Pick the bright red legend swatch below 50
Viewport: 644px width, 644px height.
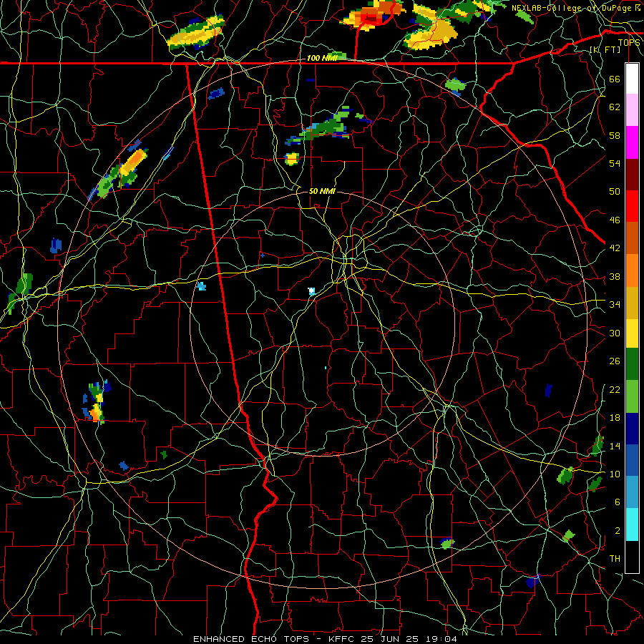coord(632,206)
